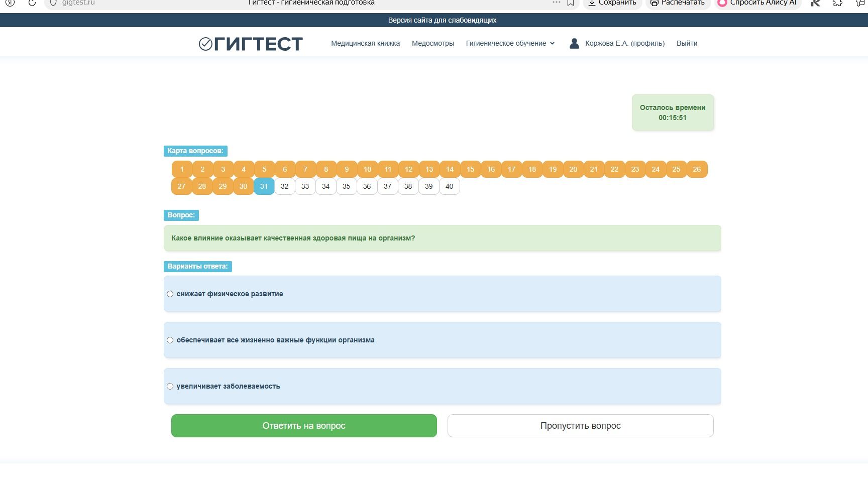Go to Медосмотры section
The width and height of the screenshot is (868, 488).
click(432, 43)
